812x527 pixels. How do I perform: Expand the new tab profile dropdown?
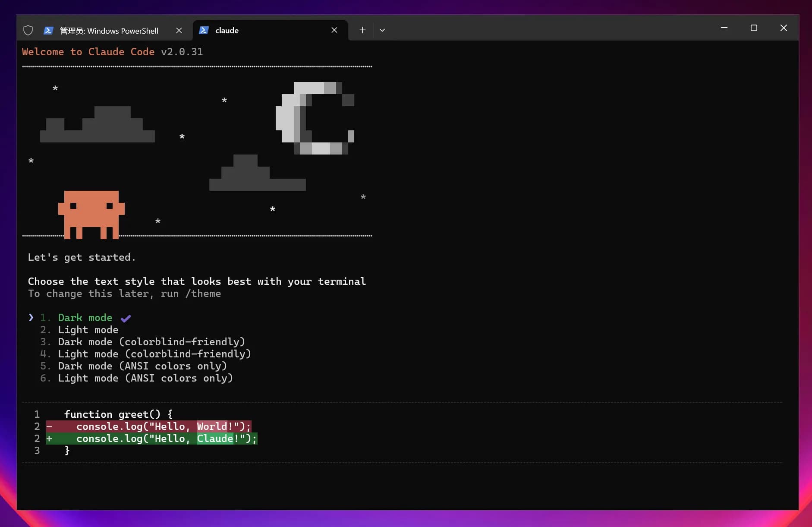[x=382, y=30]
